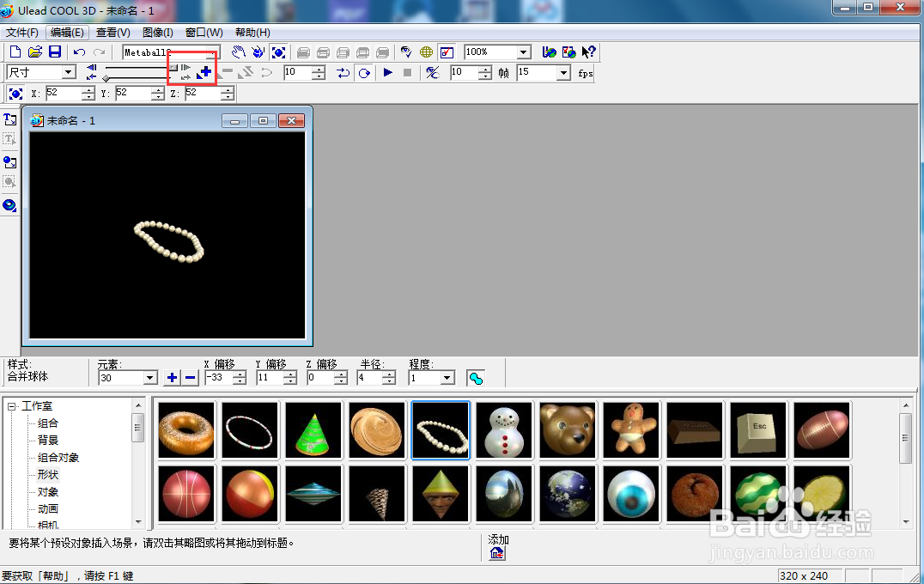Add a key frame with blue plus
The width and height of the screenshot is (924, 584).
204,72
